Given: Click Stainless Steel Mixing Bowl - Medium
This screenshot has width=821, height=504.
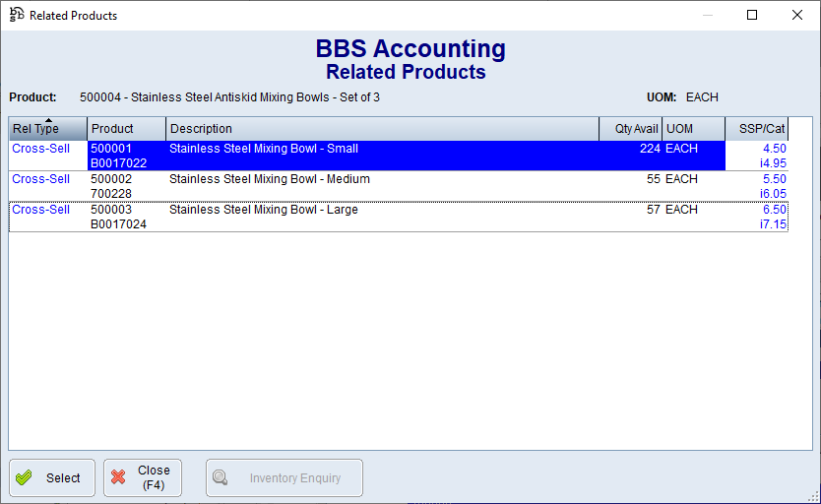Looking at the screenshot, I should coord(270,179).
